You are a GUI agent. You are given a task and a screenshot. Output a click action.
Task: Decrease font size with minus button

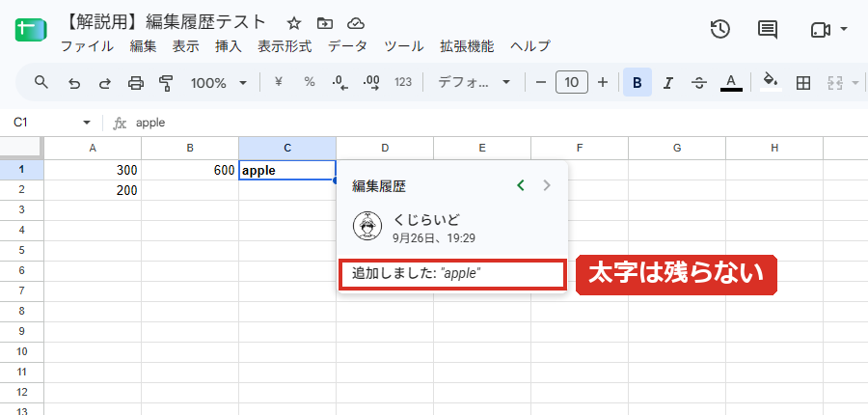pos(541,83)
